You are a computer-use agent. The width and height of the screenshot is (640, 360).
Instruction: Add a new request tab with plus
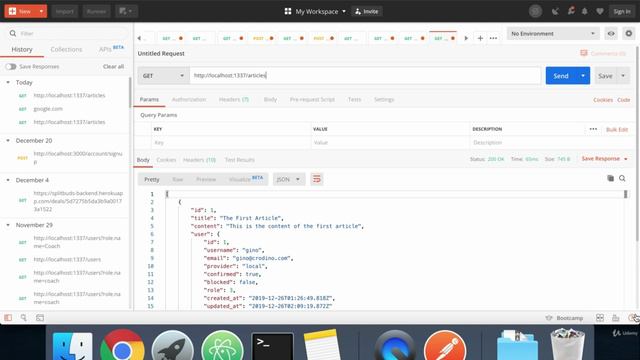[480, 38]
